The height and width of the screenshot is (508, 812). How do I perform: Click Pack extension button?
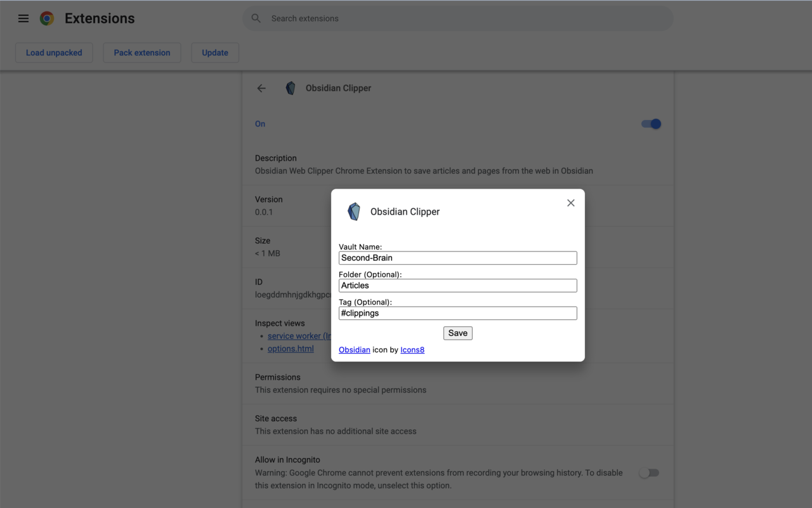(142, 53)
